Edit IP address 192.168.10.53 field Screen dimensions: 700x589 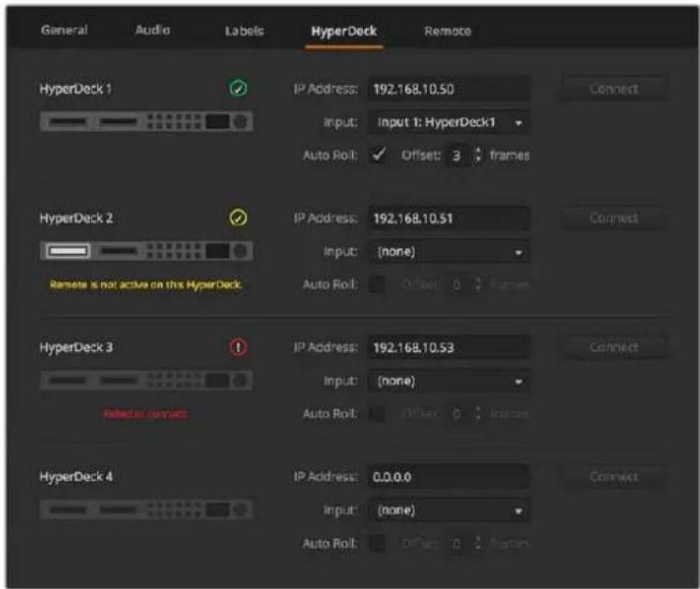pyautogui.click(x=448, y=347)
